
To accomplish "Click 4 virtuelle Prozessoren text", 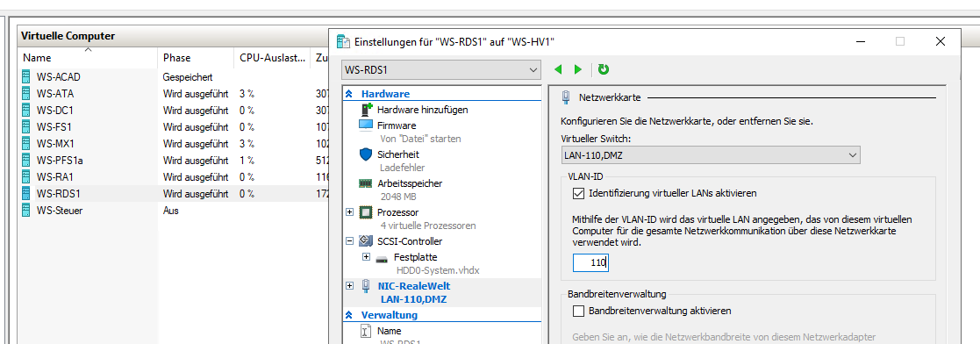I will coord(428,226).
